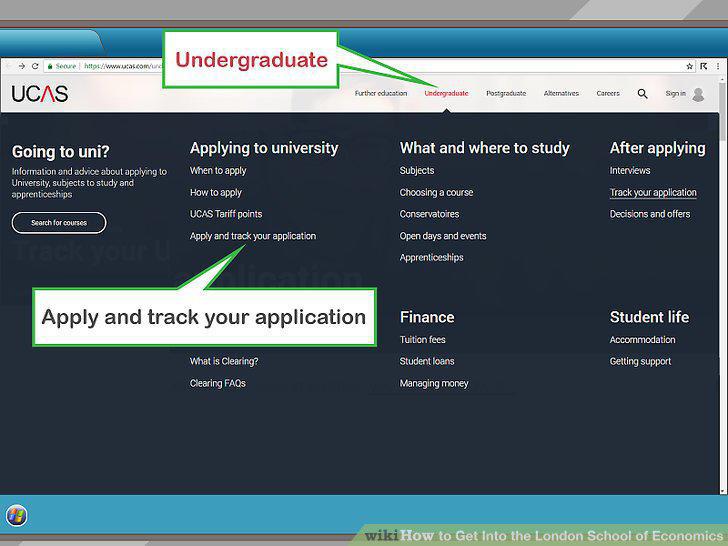Screen dimensions: 728x546
Task: Open the Windows Start orb
Action: pyautogui.click(x=17, y=515)
